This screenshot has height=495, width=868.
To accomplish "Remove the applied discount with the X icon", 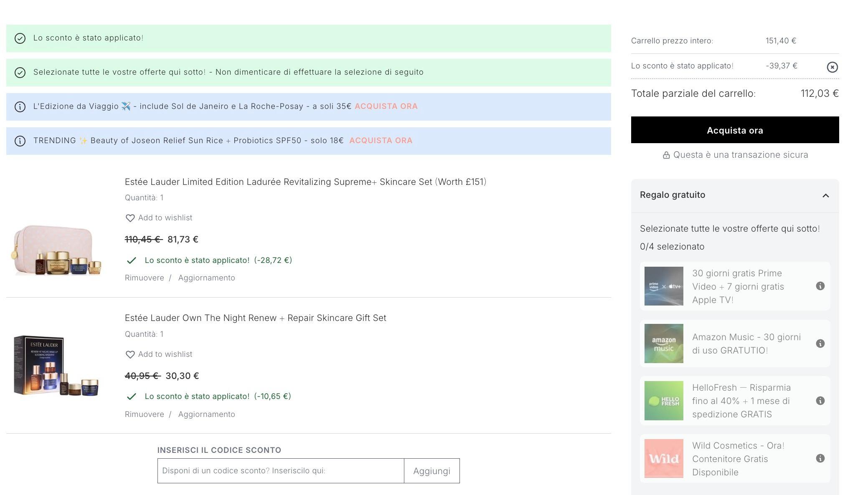I will tap(832, 67).
